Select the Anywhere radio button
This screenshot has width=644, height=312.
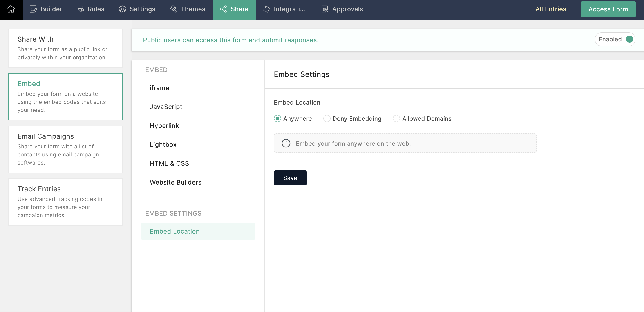coord(277,118)
